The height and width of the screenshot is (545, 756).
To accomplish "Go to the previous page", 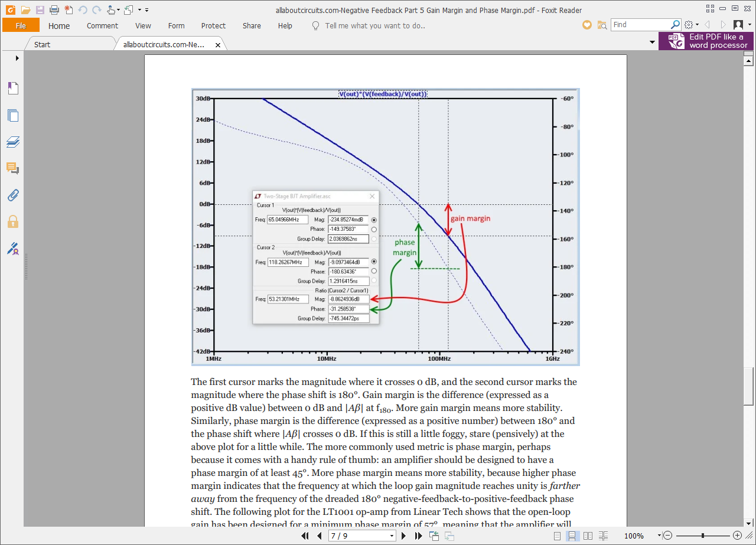I will tap(319, 536).
